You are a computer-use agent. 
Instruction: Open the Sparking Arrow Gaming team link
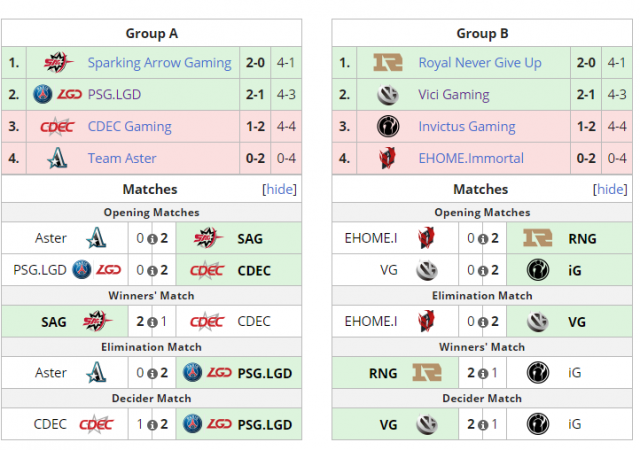click(159, 63)
